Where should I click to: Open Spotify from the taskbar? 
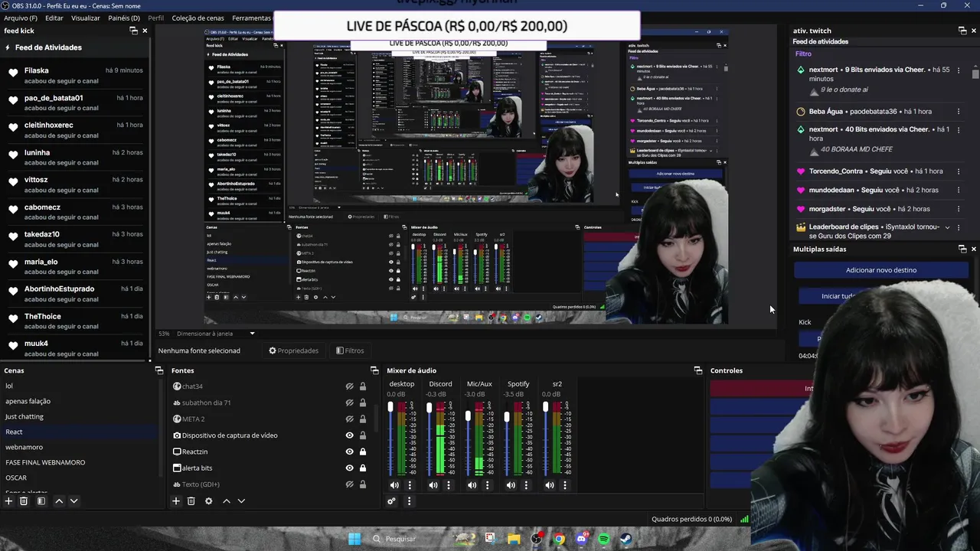click(604, 539)
